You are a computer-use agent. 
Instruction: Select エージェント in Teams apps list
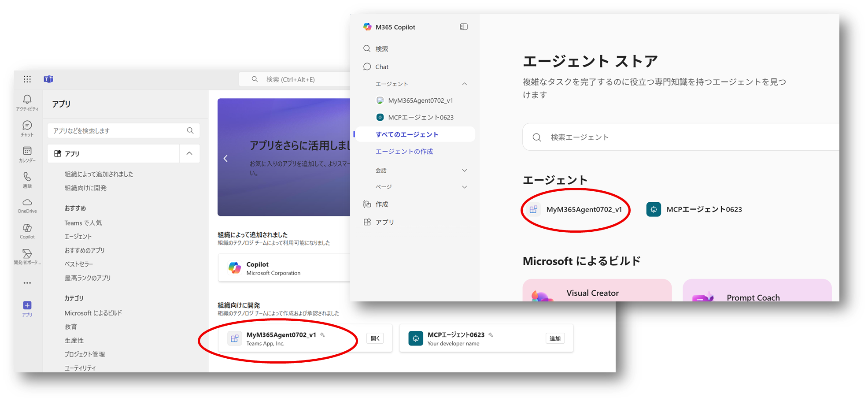(78, 237)
